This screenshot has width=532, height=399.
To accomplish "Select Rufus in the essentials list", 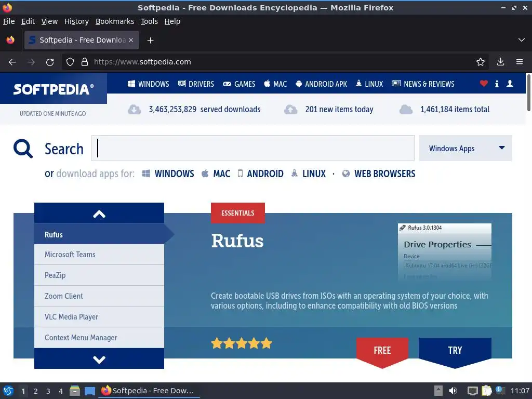I will point(99,234).
